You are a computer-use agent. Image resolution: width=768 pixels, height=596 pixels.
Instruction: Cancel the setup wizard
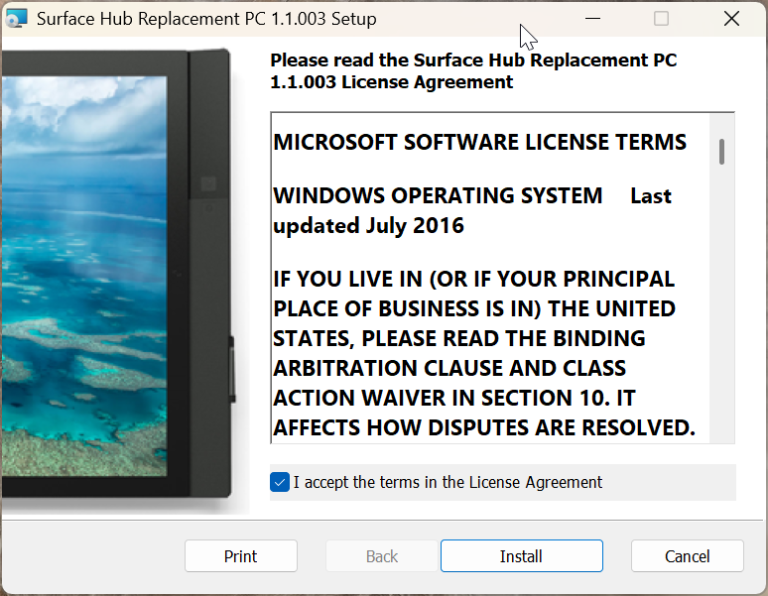[687, 556]
